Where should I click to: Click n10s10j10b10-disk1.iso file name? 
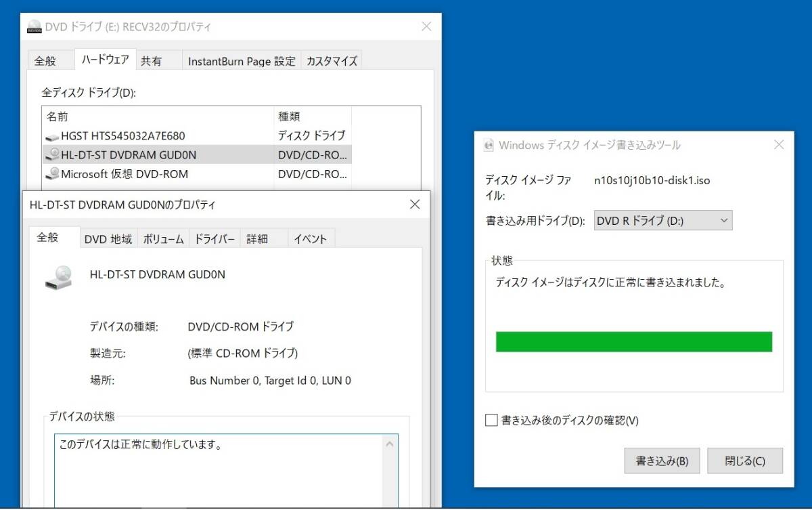(x=652, y=180)
